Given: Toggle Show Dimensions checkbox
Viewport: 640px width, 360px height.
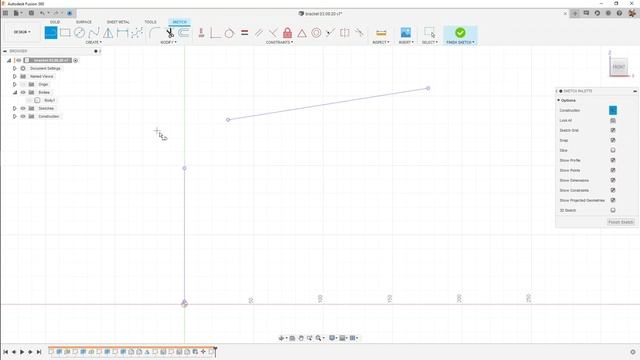Looking at the screenshot, I should (x=613, y=180).
